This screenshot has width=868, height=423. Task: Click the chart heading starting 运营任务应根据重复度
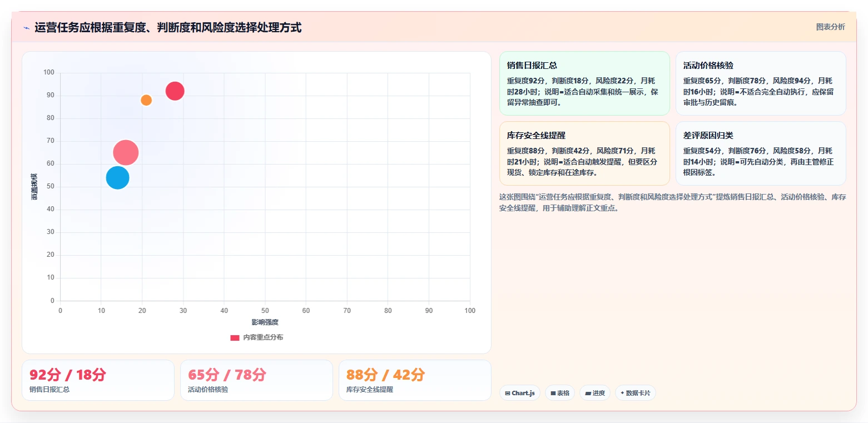168,27
